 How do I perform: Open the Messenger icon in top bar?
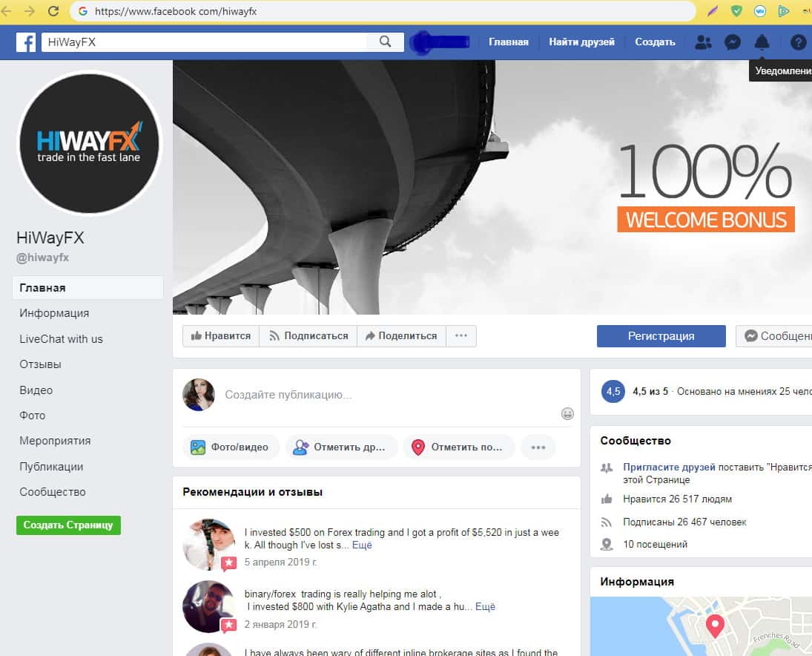[732, 42]
